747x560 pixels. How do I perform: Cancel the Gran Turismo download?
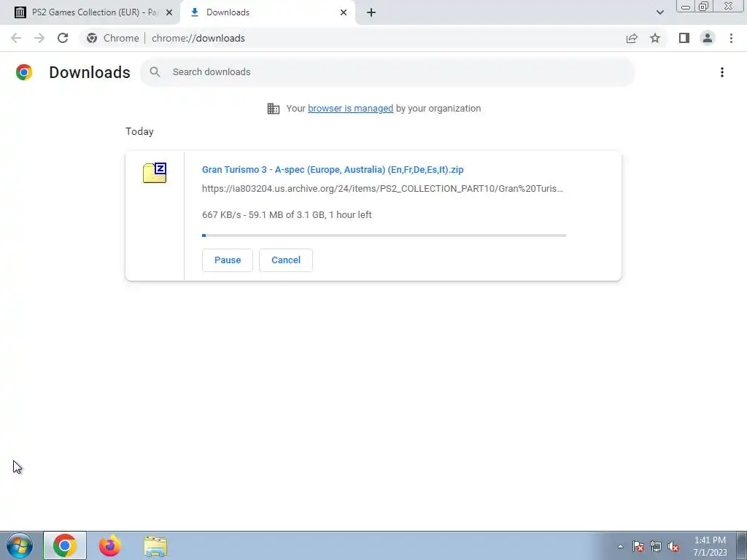(286, 260)
